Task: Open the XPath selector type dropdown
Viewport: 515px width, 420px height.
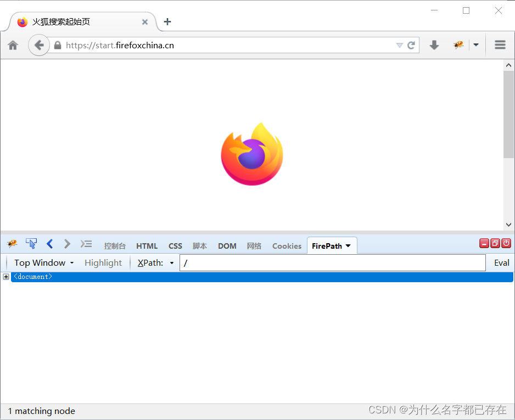Action: click(x=172, y=263)
